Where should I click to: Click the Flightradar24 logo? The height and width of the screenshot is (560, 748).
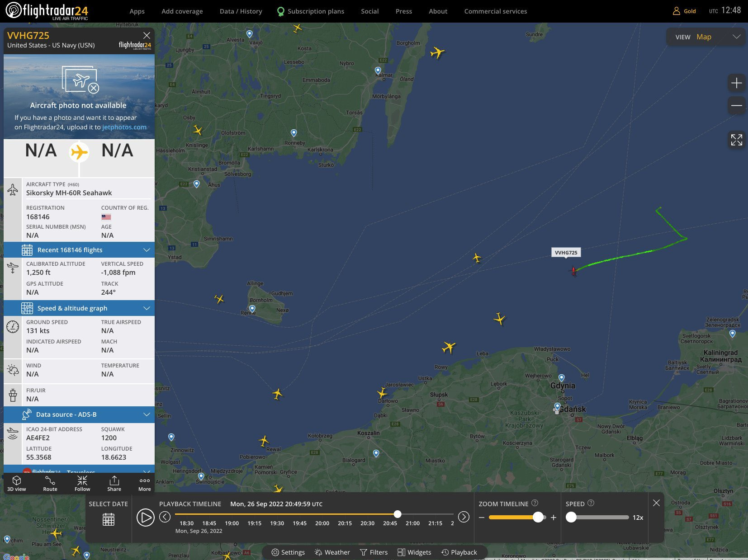coord(47,11)
